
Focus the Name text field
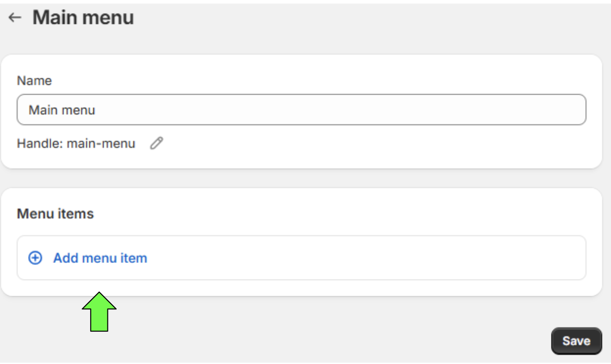302,110
